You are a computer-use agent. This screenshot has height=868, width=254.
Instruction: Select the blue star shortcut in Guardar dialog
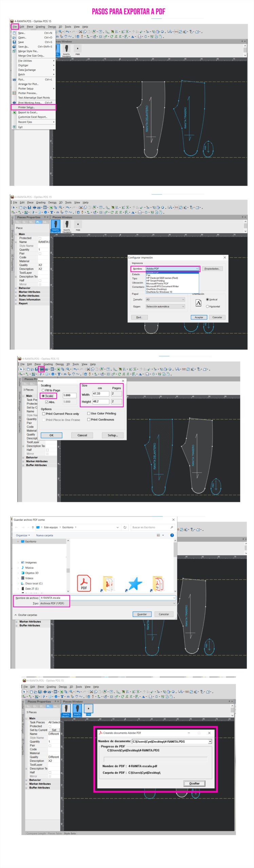coord(134,584)
